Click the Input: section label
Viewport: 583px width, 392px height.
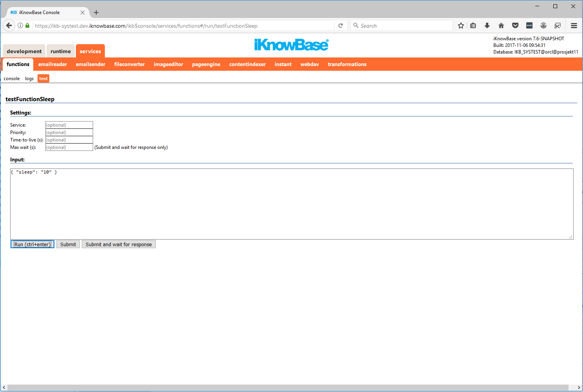pos(17,159)
